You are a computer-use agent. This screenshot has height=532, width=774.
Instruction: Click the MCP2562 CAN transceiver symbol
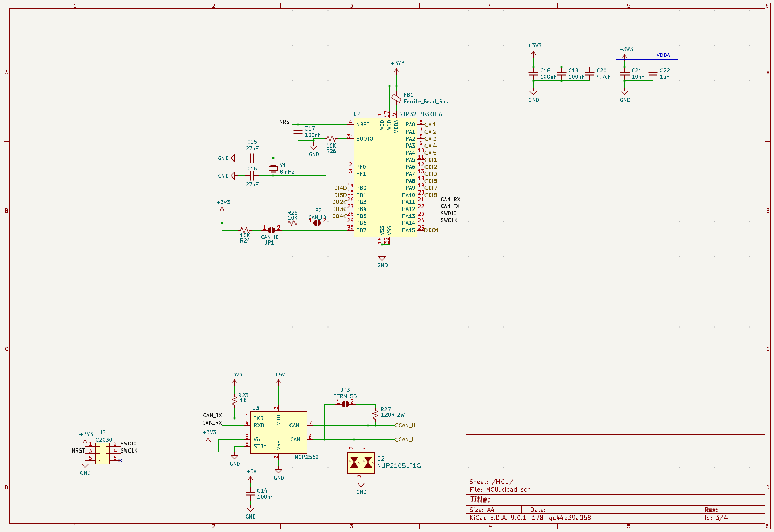point(278,432)
